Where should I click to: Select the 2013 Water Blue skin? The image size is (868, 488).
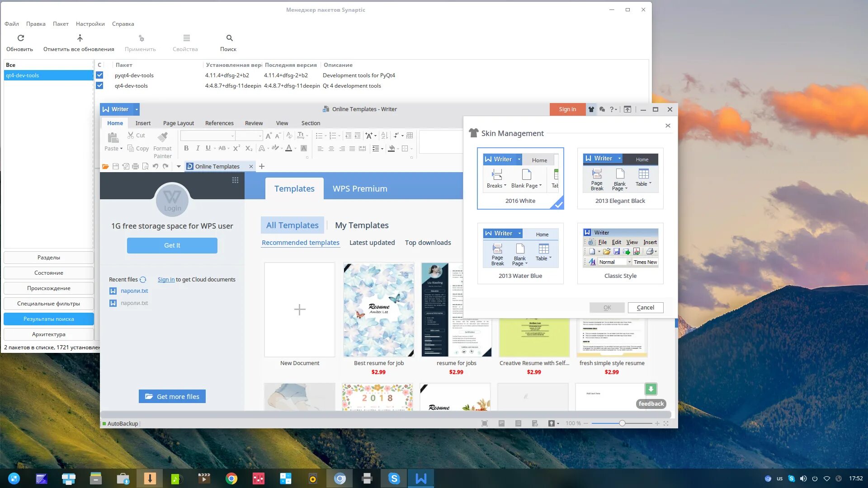[520, 253]
